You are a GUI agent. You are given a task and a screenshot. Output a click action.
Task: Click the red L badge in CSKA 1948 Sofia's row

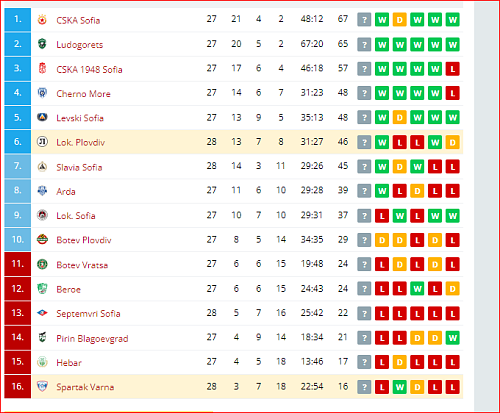tap(452, 69)
